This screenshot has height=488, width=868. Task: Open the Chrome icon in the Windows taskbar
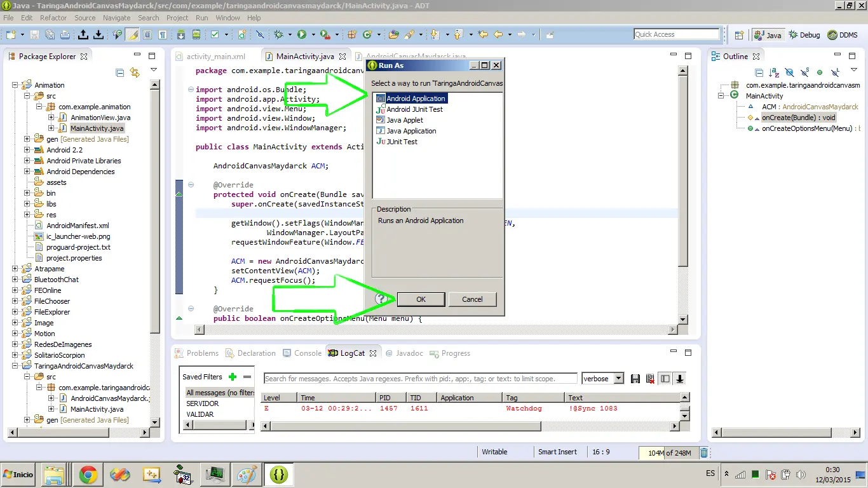click(88, 475)
